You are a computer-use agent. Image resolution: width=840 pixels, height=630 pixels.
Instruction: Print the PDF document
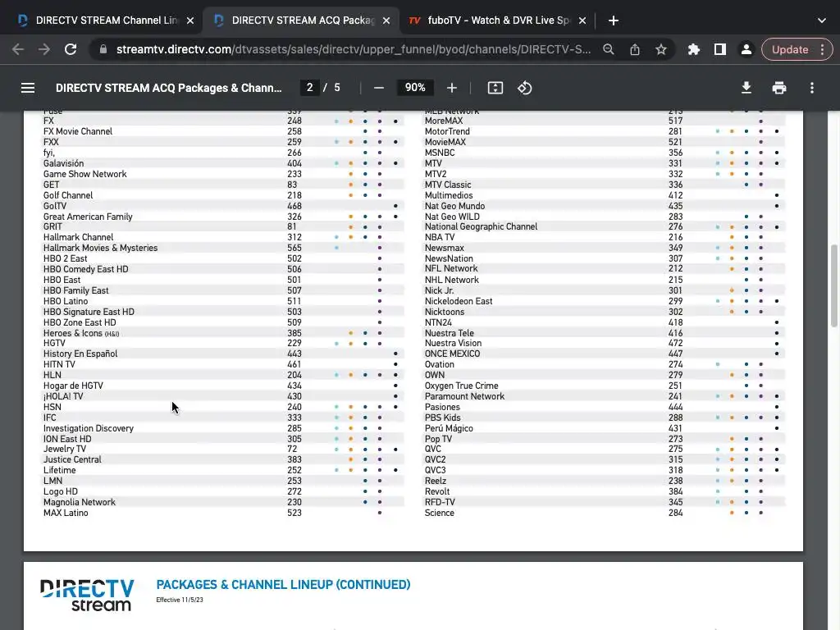tap(779, 88)
